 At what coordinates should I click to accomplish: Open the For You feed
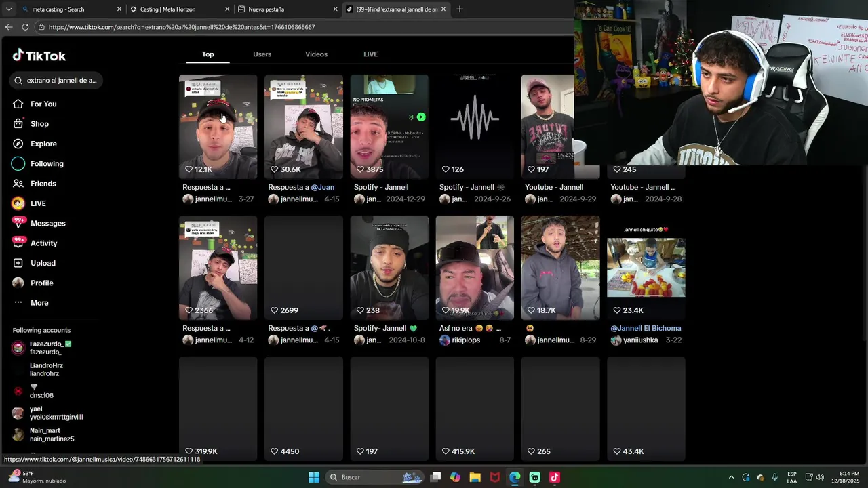[43, 104]
